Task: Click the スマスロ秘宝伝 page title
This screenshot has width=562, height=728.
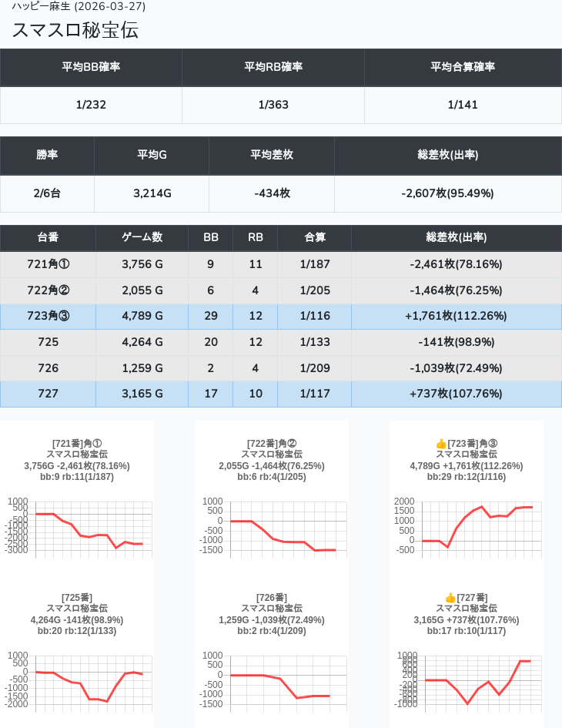Action: pos(75,31)
